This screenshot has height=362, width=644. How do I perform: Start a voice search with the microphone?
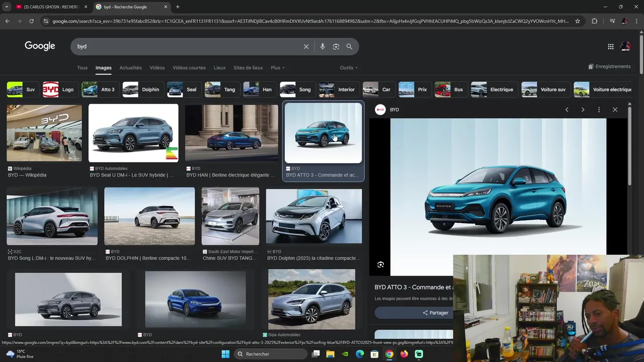[x=323, y=46]
